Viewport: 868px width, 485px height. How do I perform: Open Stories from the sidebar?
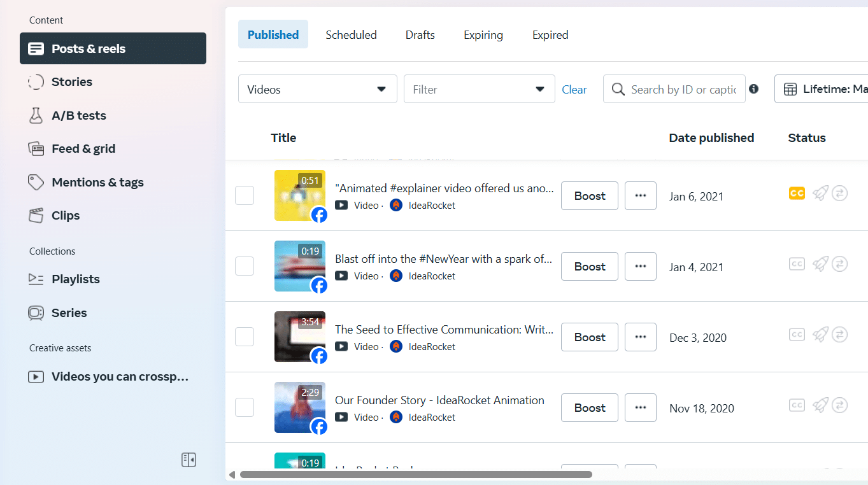click(71, 82)
